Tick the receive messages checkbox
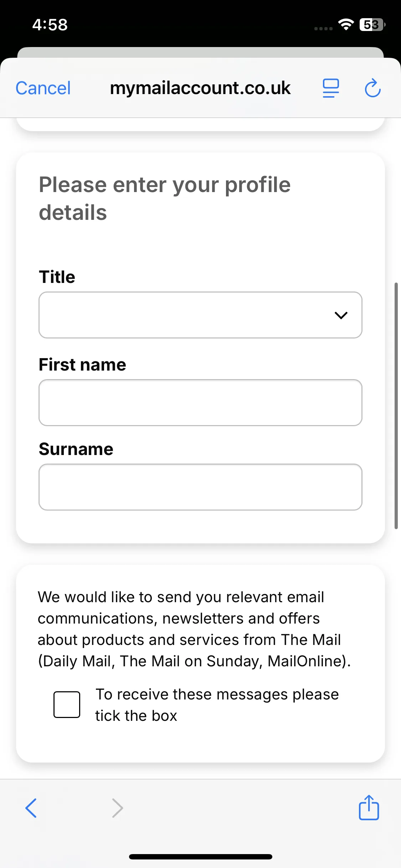Image resolution: width=401 pixels, height=868 pixels. coord(67,704)
